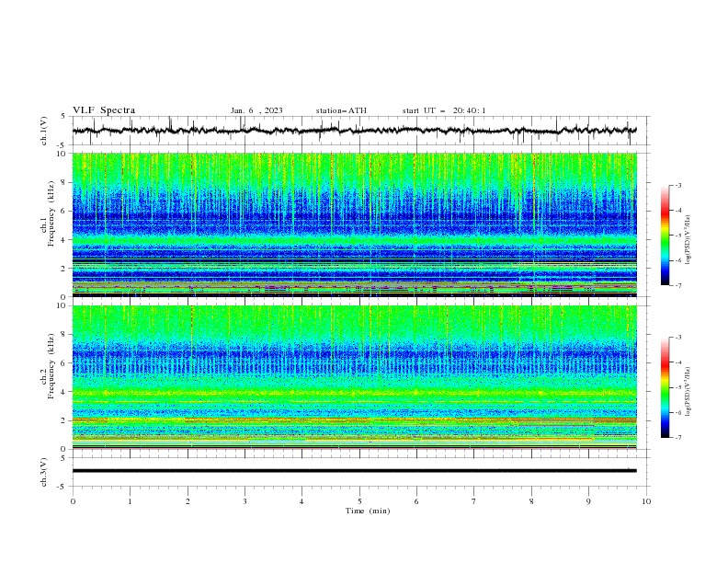728x563 pixels.
Task: Click the flat ch.3 voltage trace
Action: 354,471
